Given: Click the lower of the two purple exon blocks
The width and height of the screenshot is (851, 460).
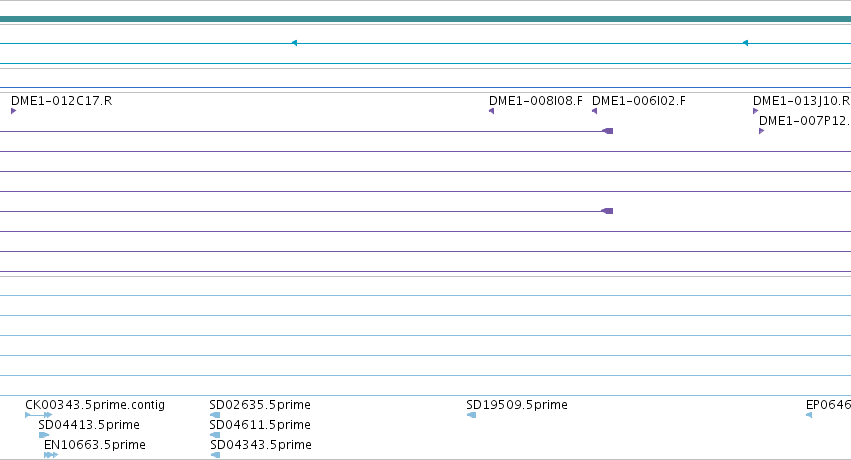Looking at the screenshot, I should [x=607, y=211].
